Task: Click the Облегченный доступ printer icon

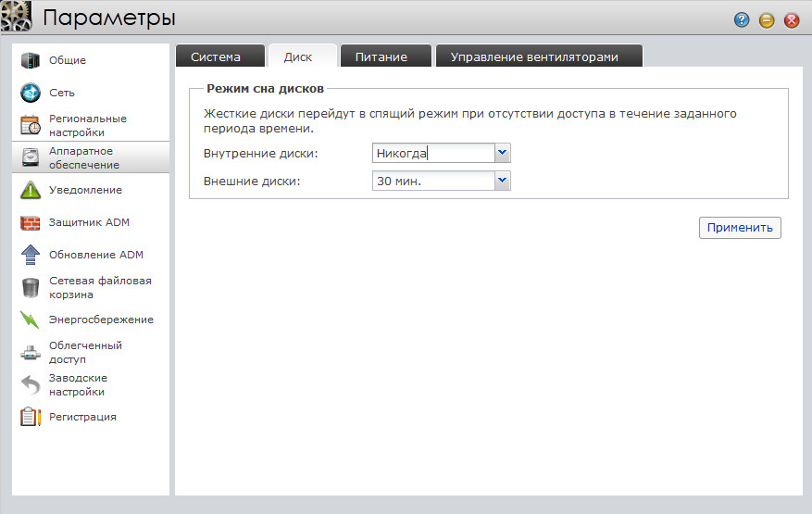Action: [31, 352]
